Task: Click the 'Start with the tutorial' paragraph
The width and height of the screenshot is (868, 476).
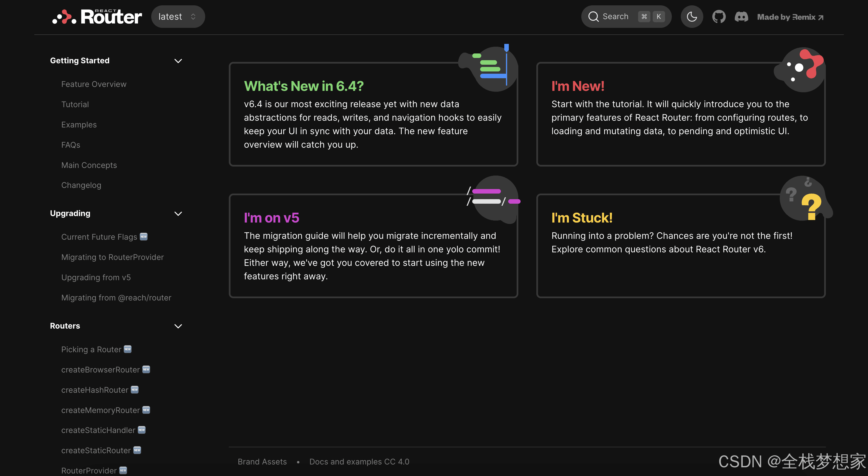Action: 680,117
